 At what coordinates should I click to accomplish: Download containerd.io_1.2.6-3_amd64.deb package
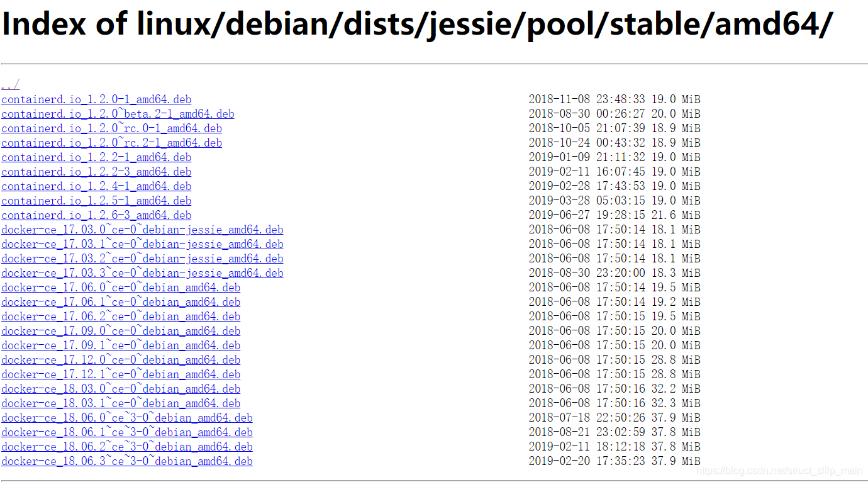96,215
